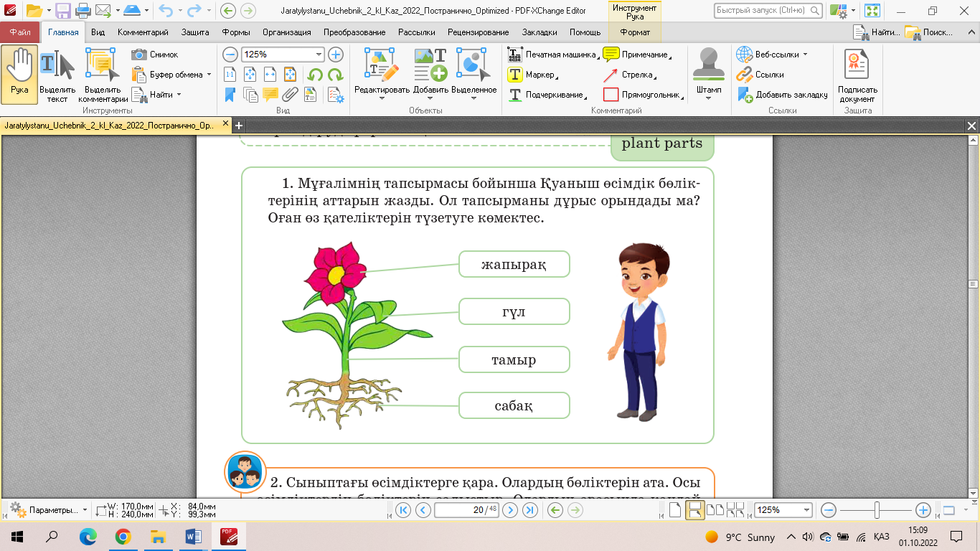Expand the Find (Найти) dropdown arrow
The image size is (980, 551).
click(x=179, y=95)
